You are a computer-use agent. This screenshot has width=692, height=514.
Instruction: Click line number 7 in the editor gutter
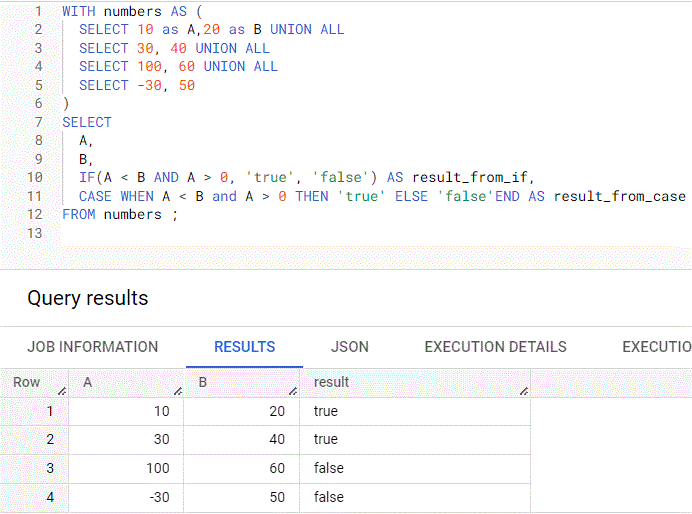coord(38,122)
